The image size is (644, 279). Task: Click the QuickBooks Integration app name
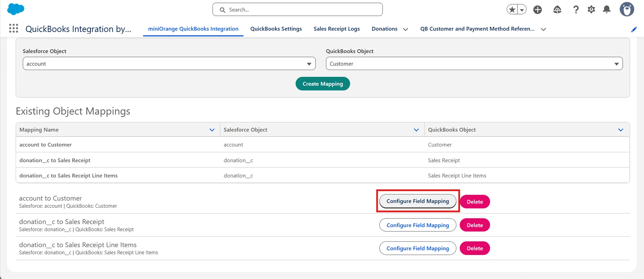point(78,29)
